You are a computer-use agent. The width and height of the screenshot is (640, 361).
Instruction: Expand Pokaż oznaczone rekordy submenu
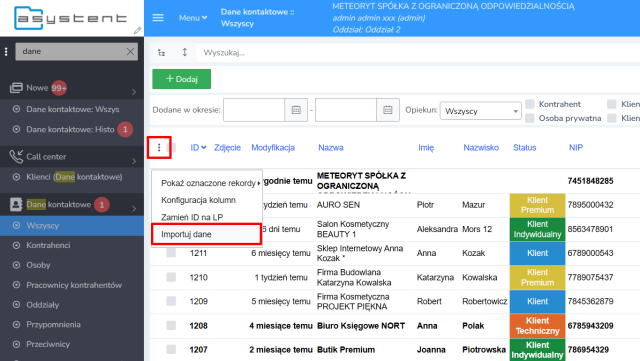tap(211, 183)
